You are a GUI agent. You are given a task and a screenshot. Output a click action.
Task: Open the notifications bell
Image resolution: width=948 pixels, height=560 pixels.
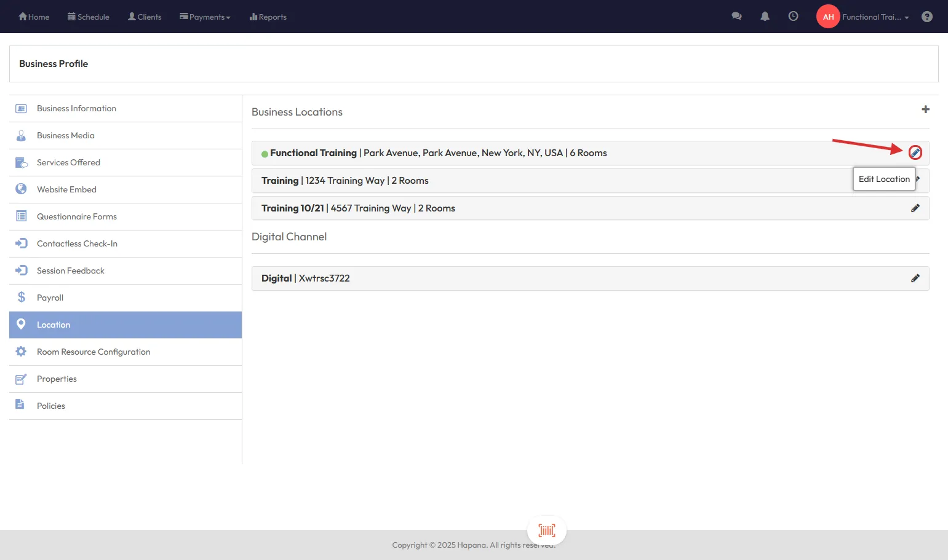point(765,17)
